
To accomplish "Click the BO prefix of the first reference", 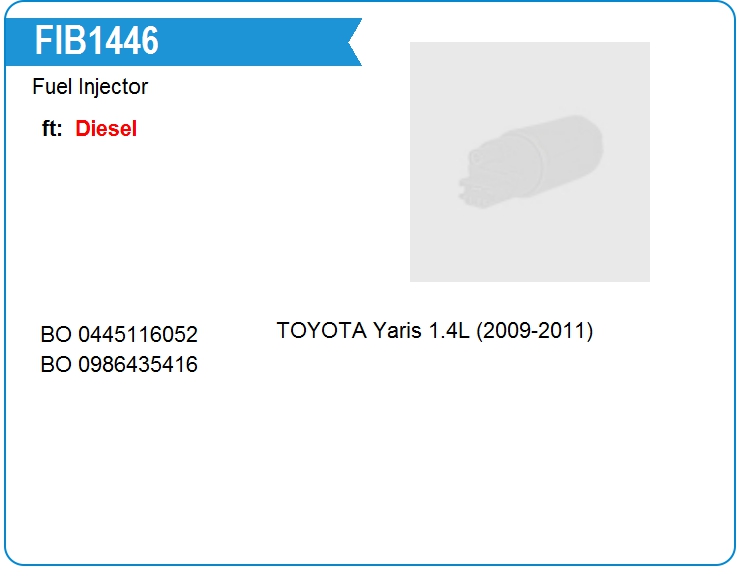I will tap(56, 335).
